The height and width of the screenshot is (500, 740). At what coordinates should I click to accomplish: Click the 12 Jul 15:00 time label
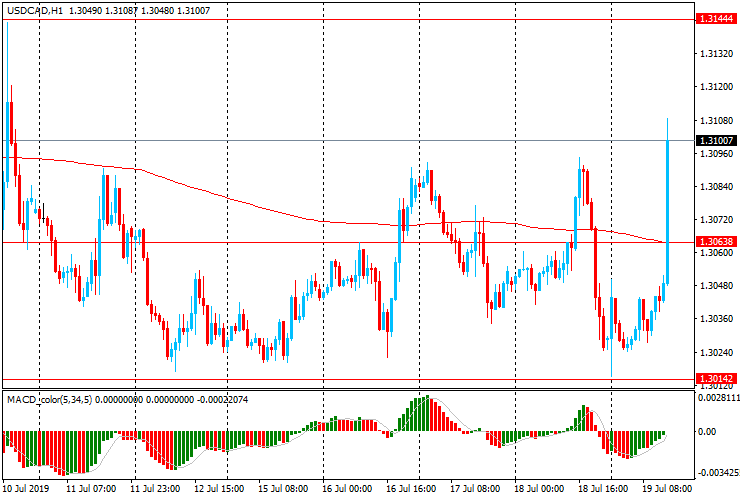pos(219,488)
